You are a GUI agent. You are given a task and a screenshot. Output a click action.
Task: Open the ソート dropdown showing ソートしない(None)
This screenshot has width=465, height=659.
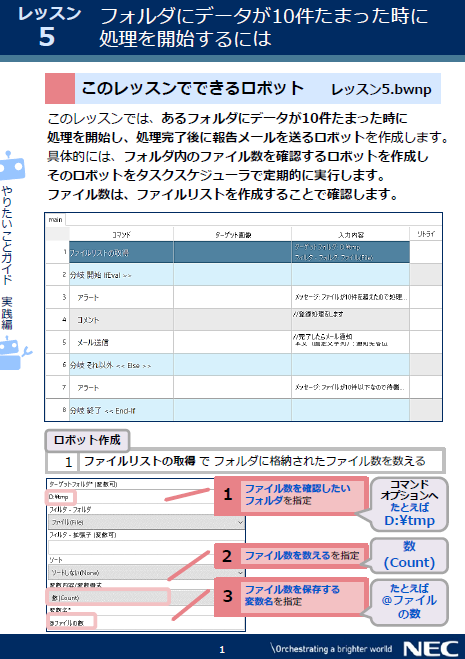146,572
